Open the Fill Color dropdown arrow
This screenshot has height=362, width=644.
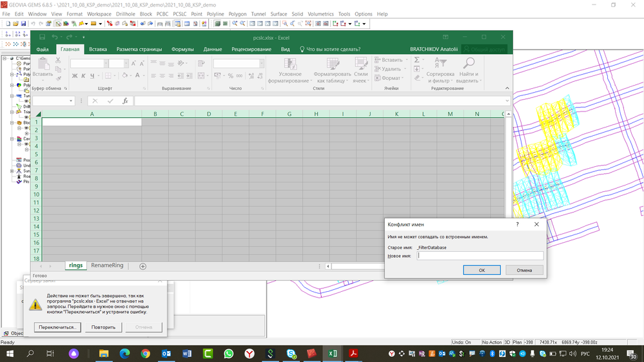coord(132,76)
